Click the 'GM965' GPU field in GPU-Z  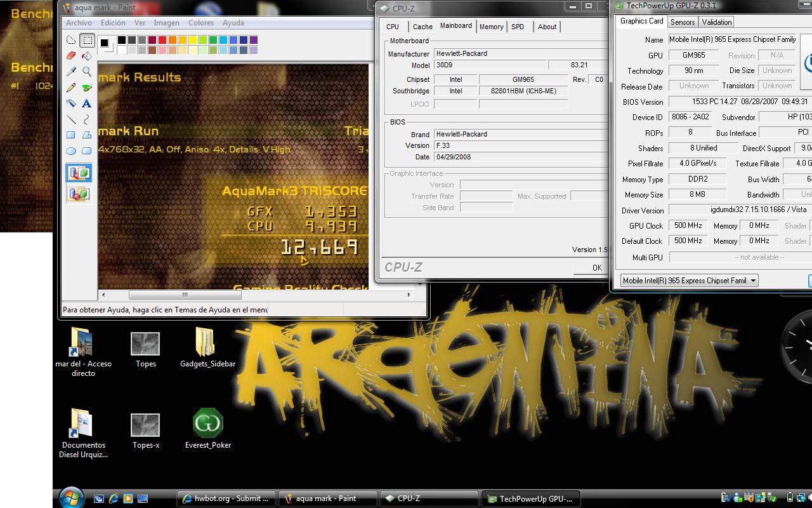[693, 55]
